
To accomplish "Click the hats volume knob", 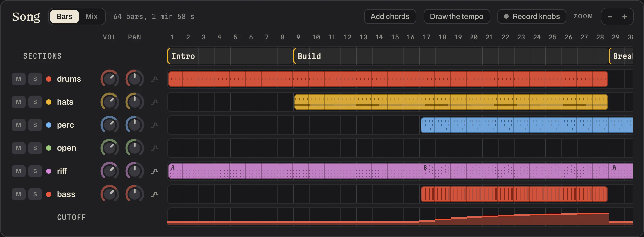I will click(109, 102).
